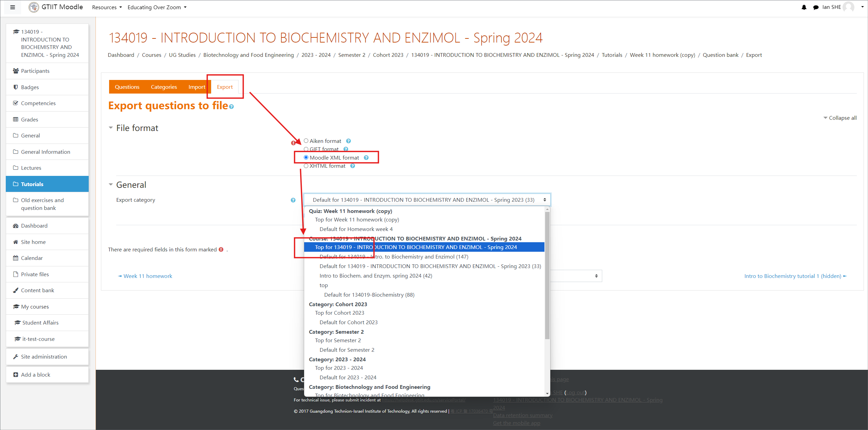Choose Top for 134019 Spring 2024 option
This screenshot has width=868, height=430.
424,247
